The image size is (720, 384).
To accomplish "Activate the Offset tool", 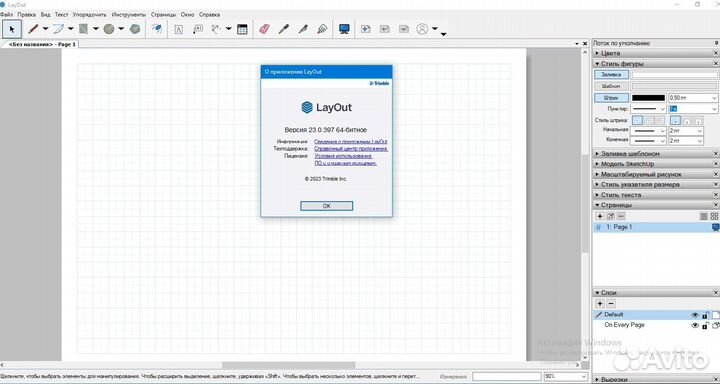I will (157, 29).
